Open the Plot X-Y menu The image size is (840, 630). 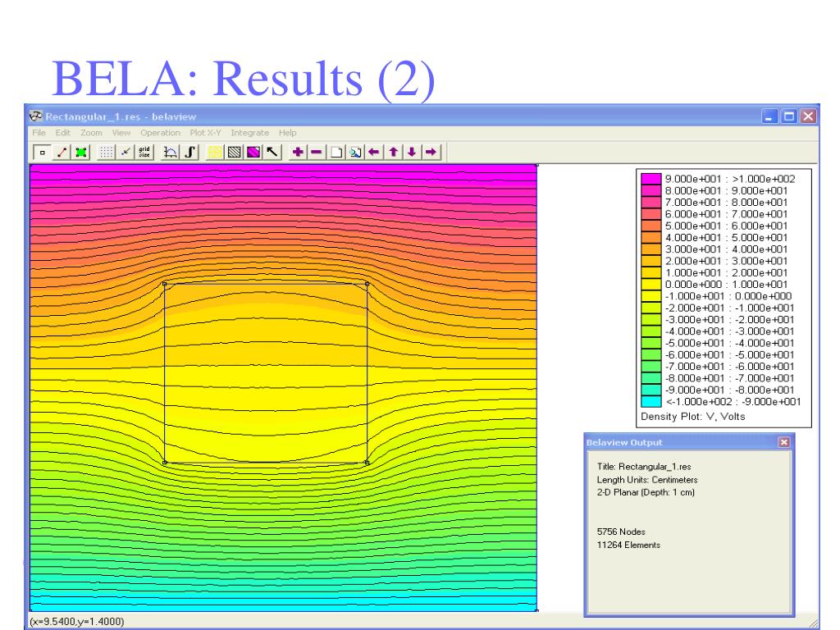point(205,133)
